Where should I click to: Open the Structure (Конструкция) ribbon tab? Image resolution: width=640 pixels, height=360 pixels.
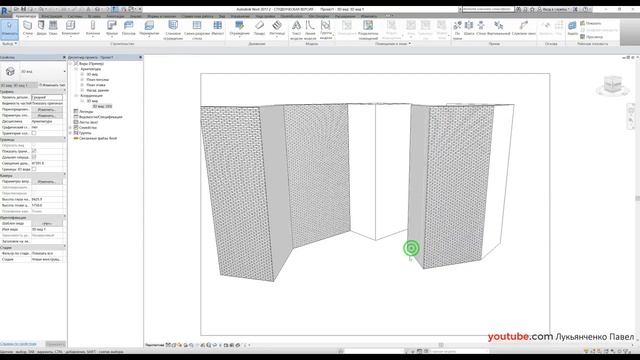tap(52, 16)
